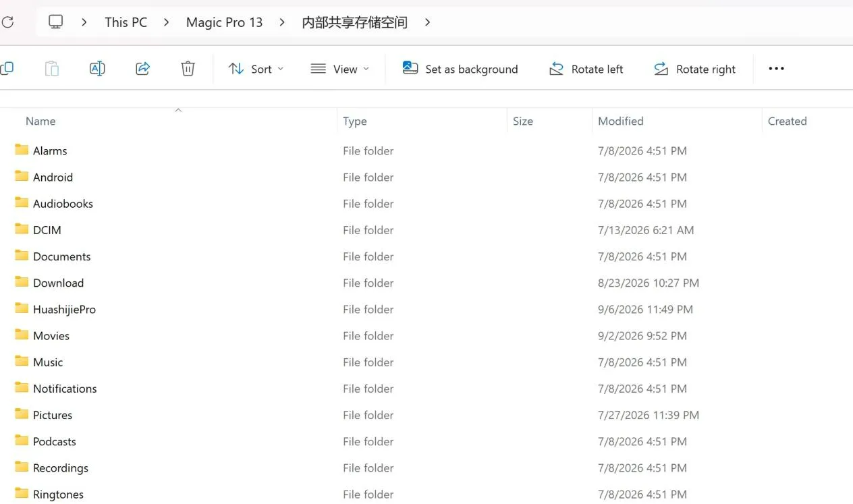Click the Delete trash icon

tap(188, 68)
